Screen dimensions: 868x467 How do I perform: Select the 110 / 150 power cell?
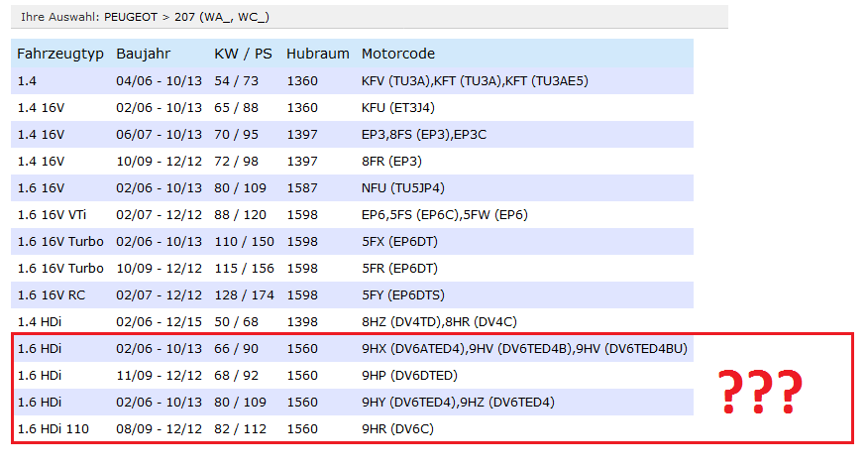[x=243, y=241]
